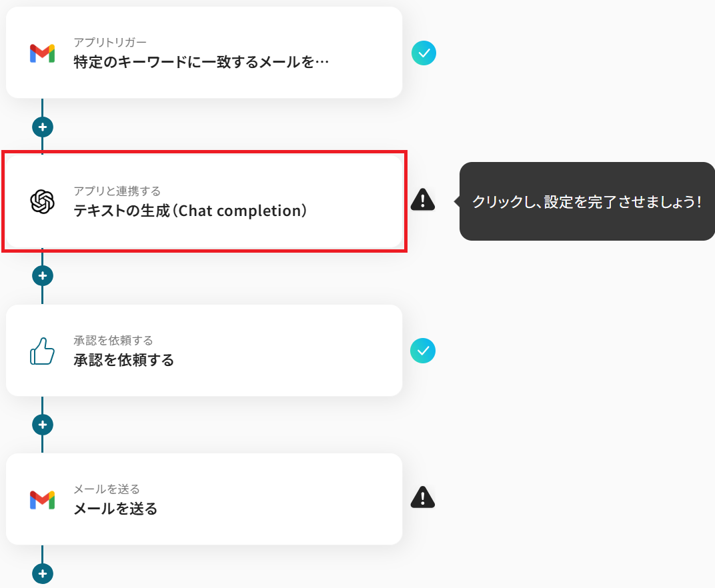Add a step below the Chat completion step
The image size is (715, 588).
pyautogui.click(x=43, y=275)
